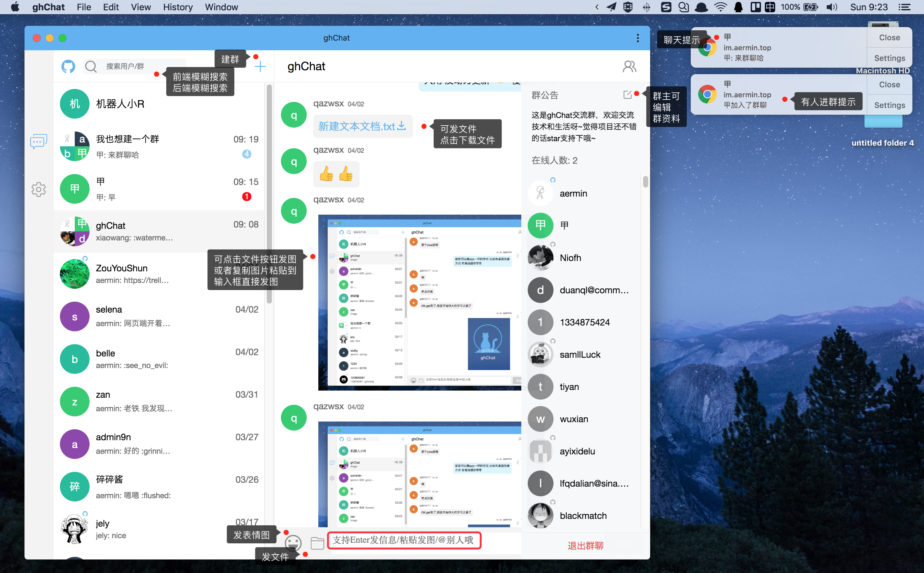Viewport: 924px width, 573px height.
Task: Close the 来群聊哈 notification
Action: click(889, 37)
